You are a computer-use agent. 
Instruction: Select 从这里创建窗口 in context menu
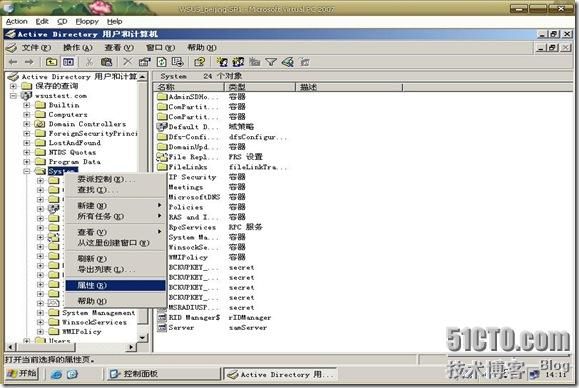pos(115,243)
